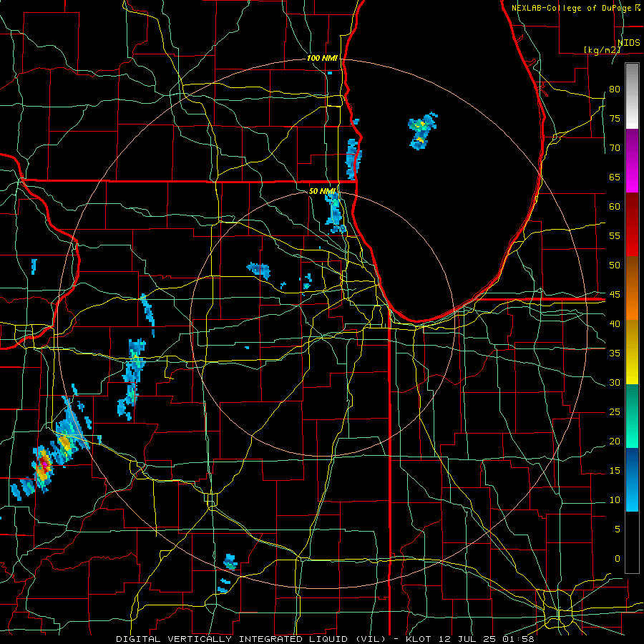644x644 pixels.
Task: Click the legend value 20
Action: tap(615, 441)
